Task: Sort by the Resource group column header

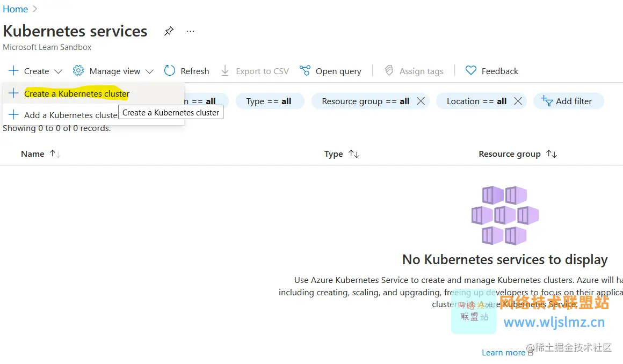Action: [509, 154]
